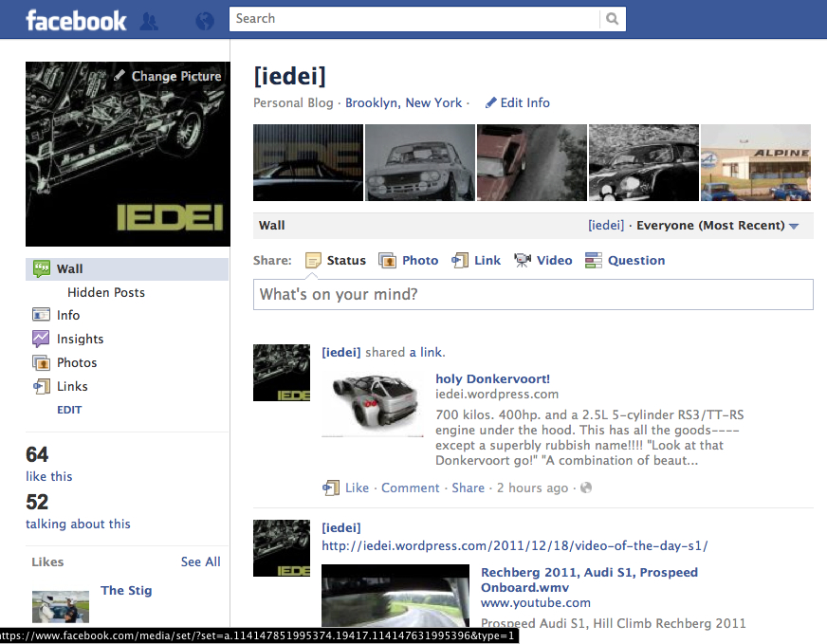Click Edit Info link
The image size is (827, 644).
click(518, 102)
